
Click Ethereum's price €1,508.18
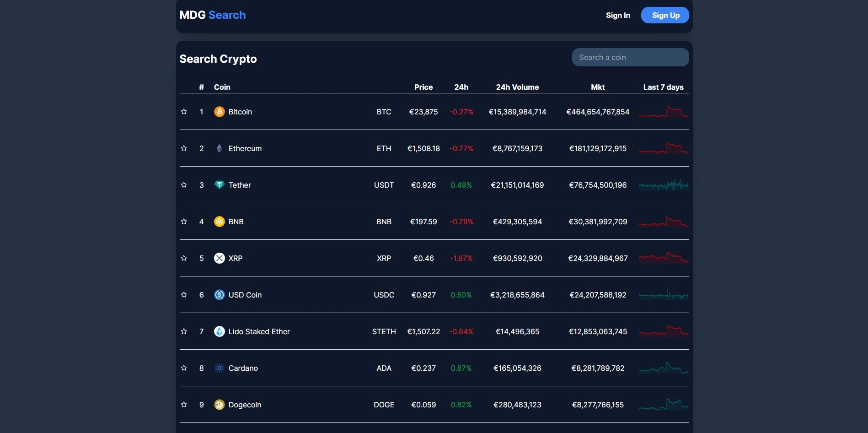coord(423,148)
